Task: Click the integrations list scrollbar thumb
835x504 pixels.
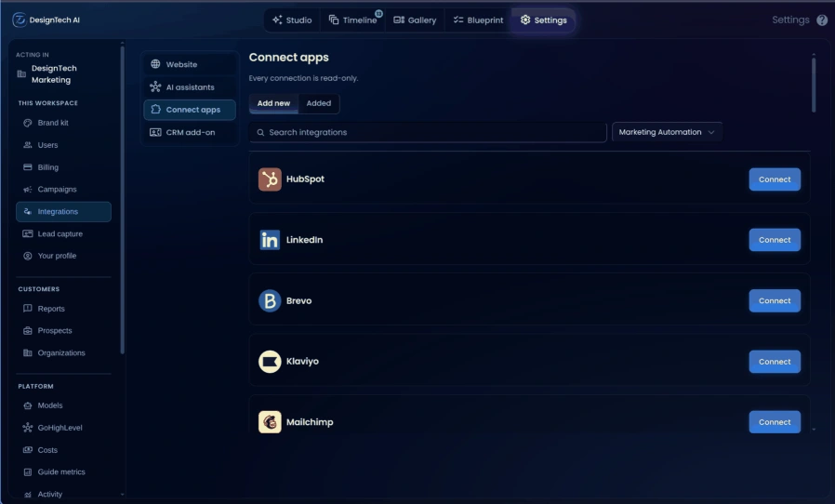Action: pyautogui.click(x=814, y=86)
